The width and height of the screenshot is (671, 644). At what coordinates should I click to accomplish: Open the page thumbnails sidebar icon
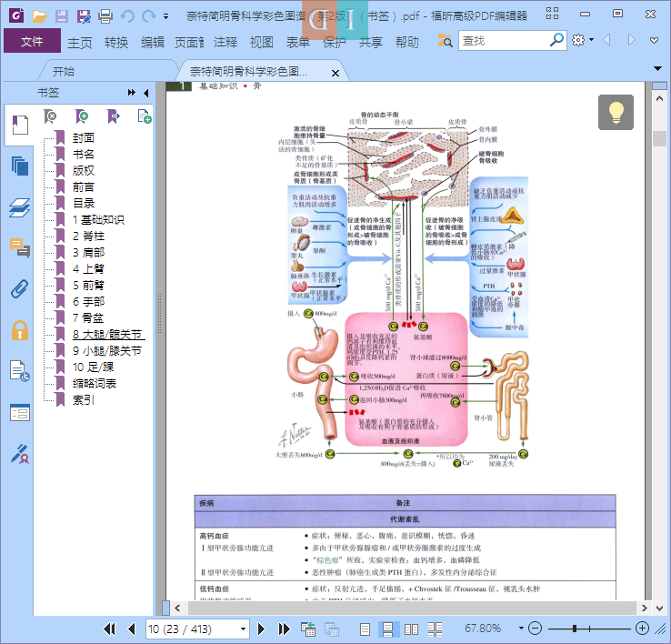pos(20,166)
